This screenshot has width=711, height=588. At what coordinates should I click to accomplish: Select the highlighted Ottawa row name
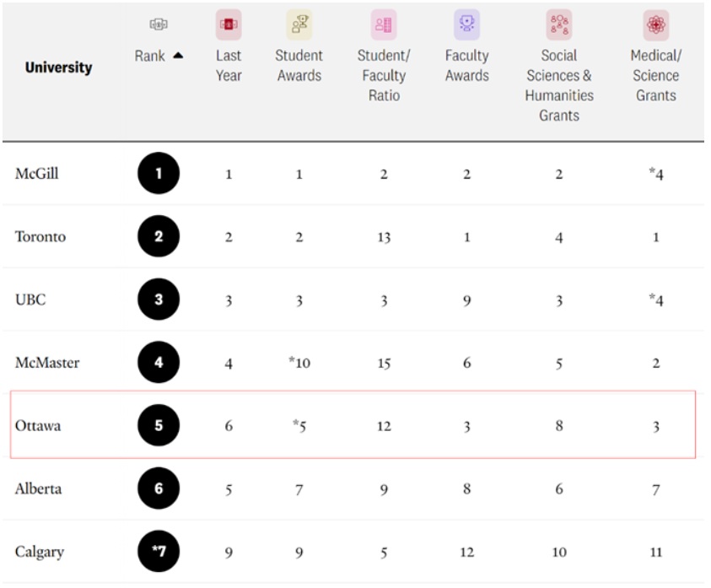point(37,426)
